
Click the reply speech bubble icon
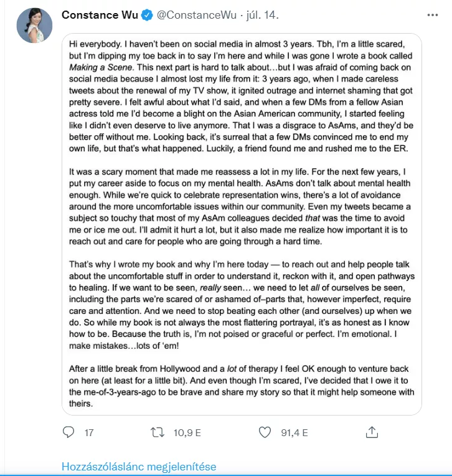(x=68, y=432)
